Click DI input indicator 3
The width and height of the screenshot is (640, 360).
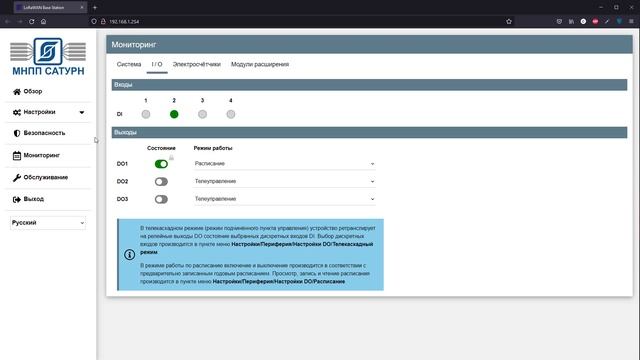point(202,114)
